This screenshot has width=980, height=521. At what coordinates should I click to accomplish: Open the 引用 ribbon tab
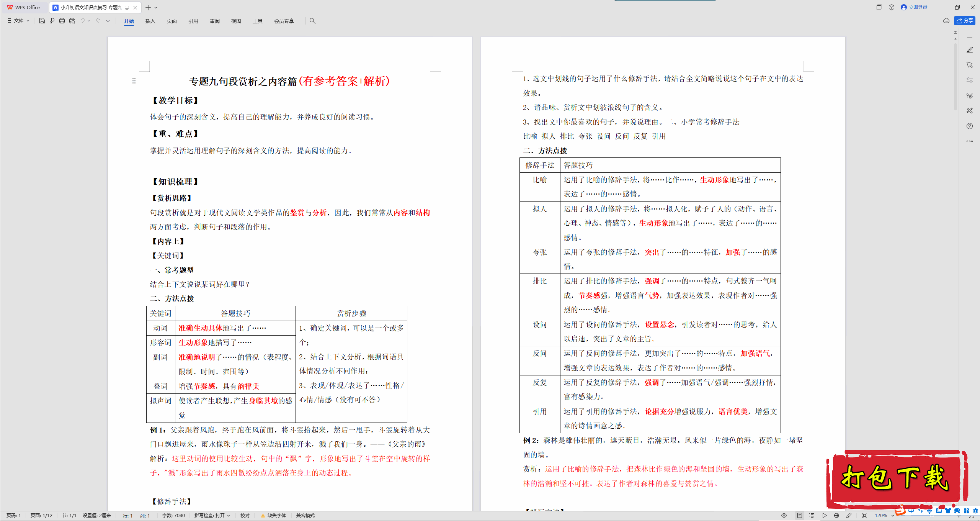(x=193, y=21)
